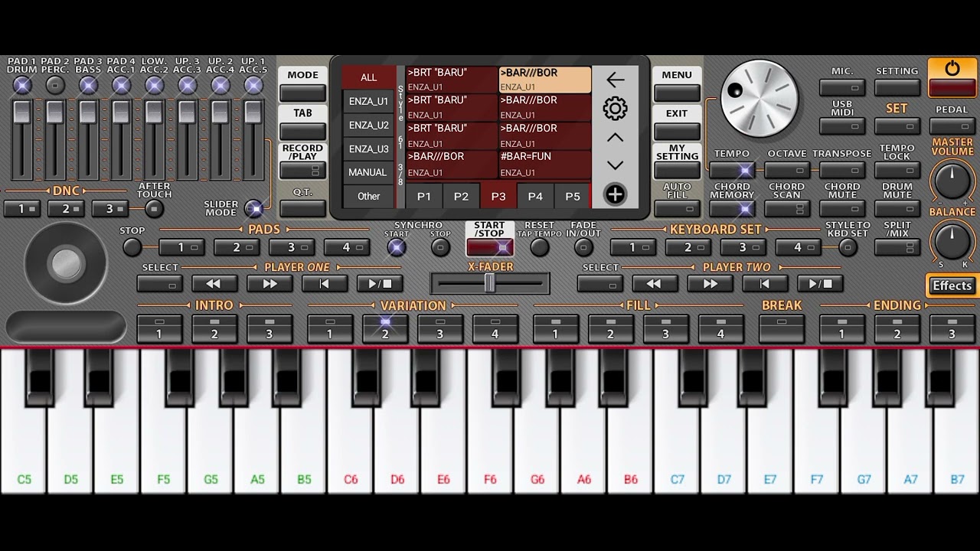
Task: Click the down chevron in style list
Action: [615, 165]
